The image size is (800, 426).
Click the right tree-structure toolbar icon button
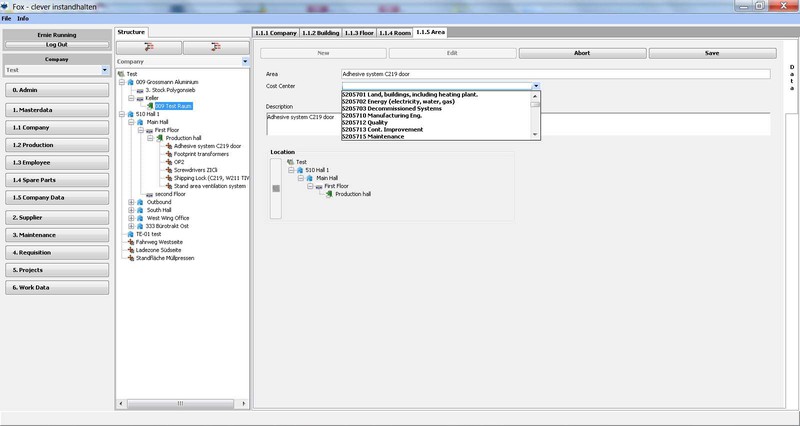212,47
